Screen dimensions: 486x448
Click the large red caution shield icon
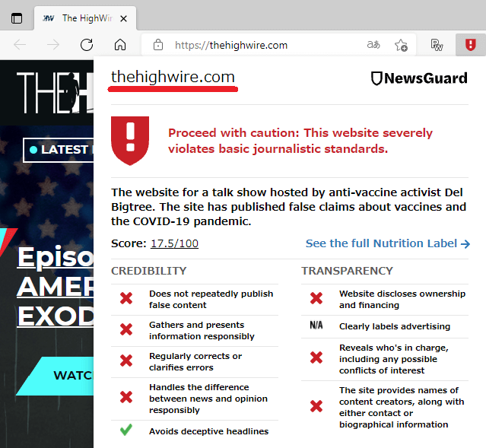coord(130,141)
